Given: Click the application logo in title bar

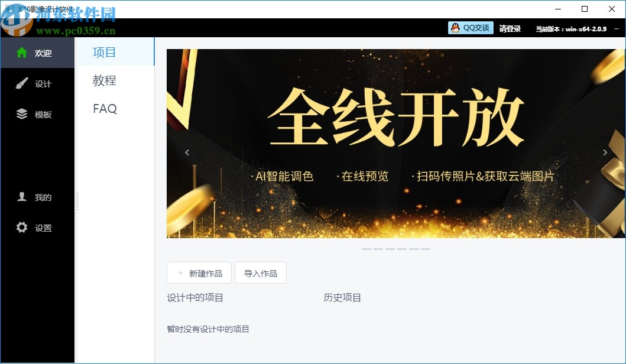Looking at the screenshot, I should 11,8.
